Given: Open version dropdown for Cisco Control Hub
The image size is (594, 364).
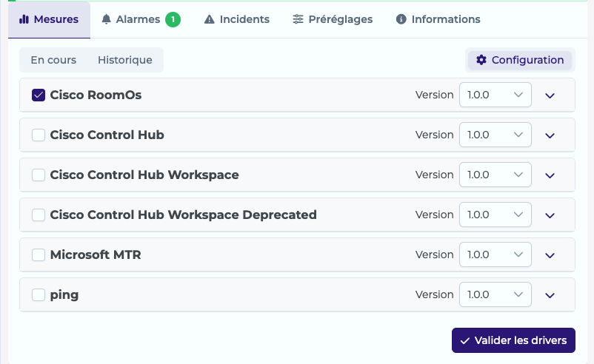Looking at the screenshot, I should pos(495,135).
